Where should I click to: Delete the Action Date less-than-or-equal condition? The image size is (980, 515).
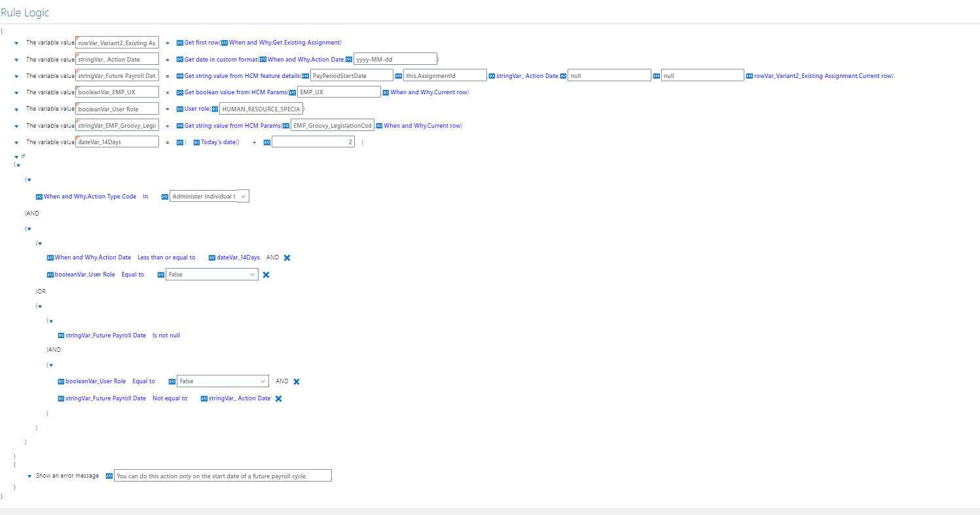pyautogui.click(x=287, y=257)
